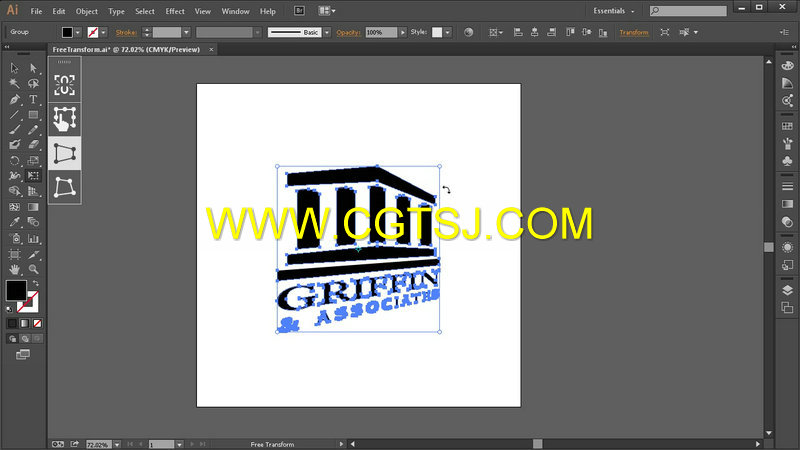The width and height of the screenshot is (800, 450).
Task: Expand the fill color dropdown arrow
Action: tap(78, 32)
